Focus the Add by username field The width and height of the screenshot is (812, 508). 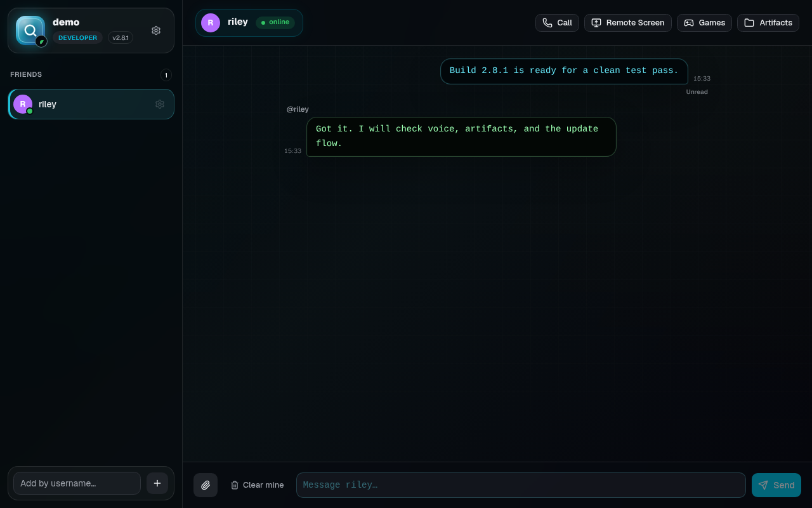pyautogui.click(x=77, y=483)
